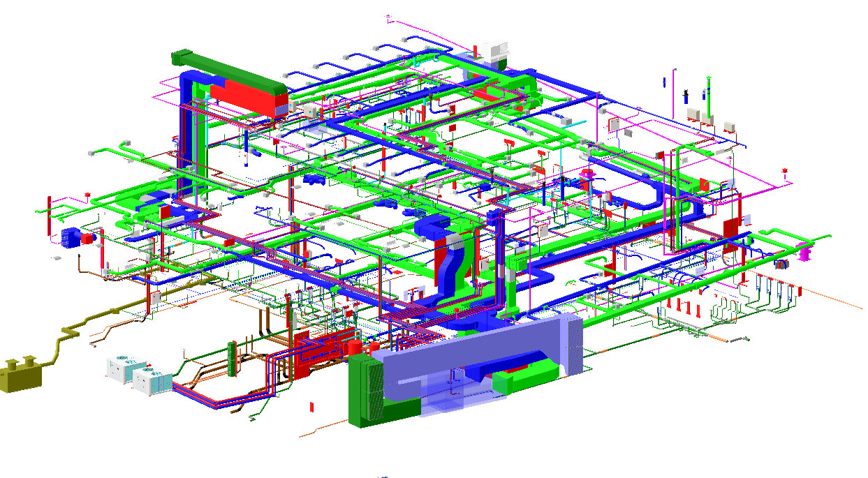Screen dimensions: 868x478
Task: Click the orange pipe extending far right
Action: [838, 299]
